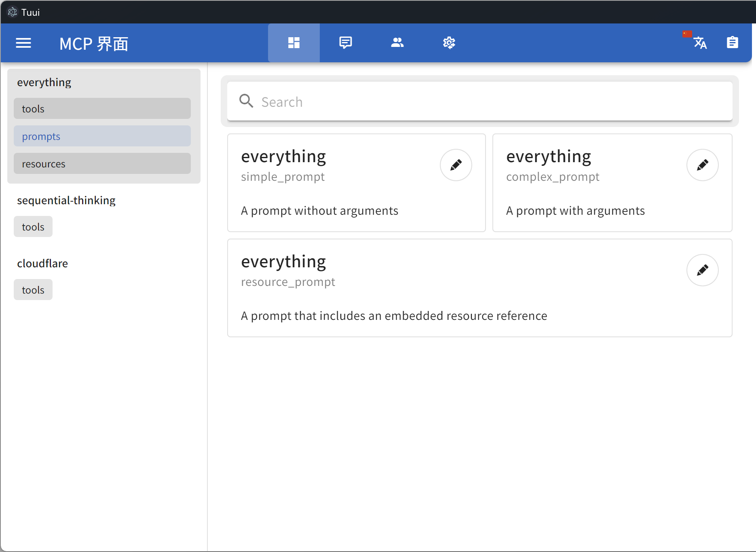The width and height of the screenshot is (756, 552).
Task: Click 'A prompt with arguments' description
Action: pos(576,211)
